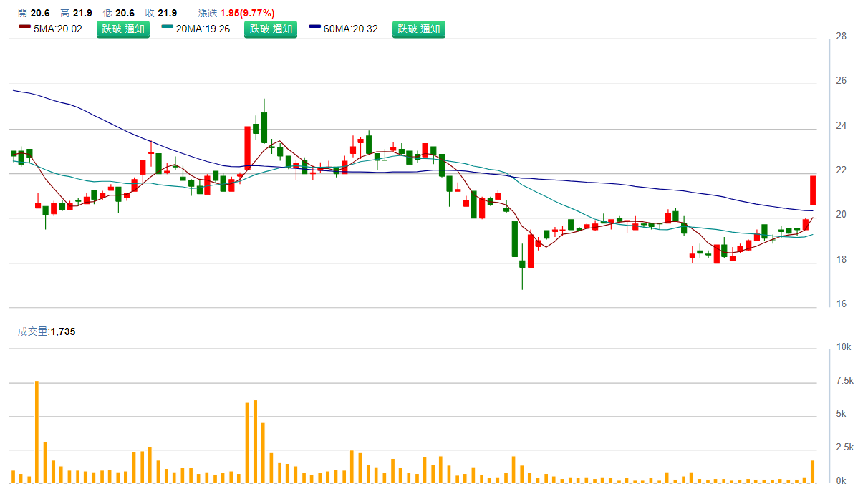868x494 pixels.
Task: Click the 18 price axis label
Action: pos(842,260)
